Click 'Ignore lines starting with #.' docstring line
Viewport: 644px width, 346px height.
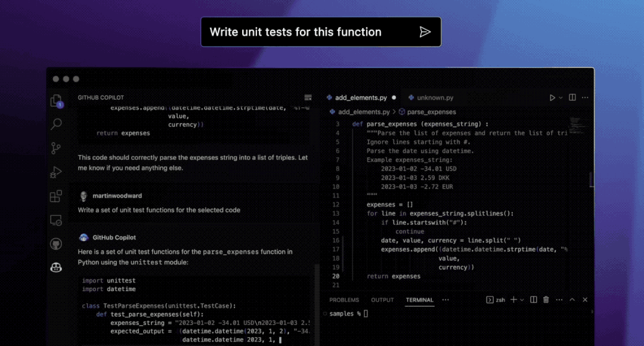(x=418, y=142)
